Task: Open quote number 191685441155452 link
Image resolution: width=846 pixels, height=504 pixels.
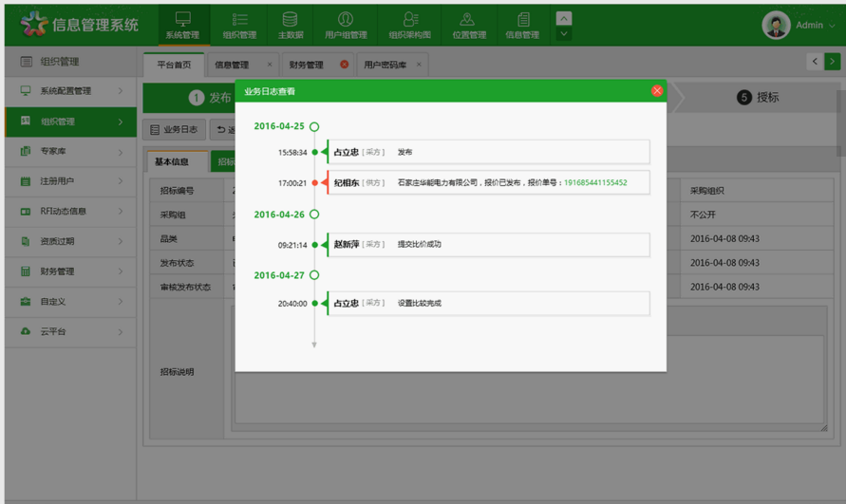Action: click(595, 183)
